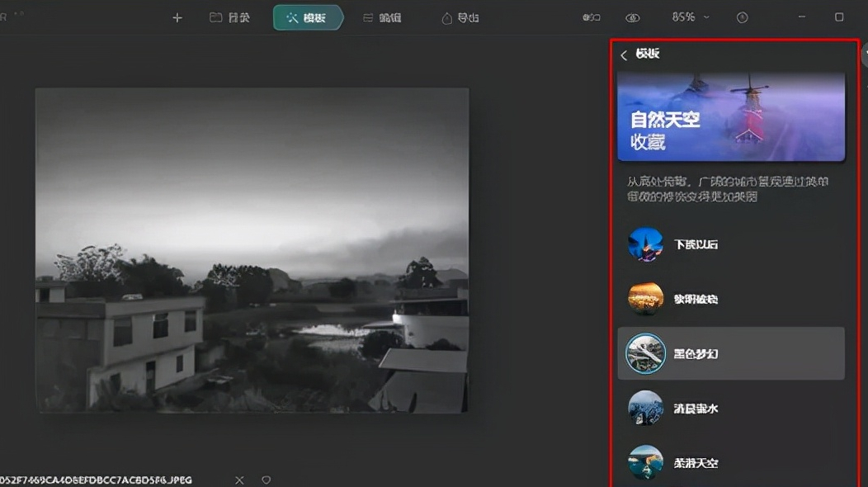Expand the 自然天空 收藏 collection banner
The width and height of the screenshot is (868, 487).
click(731, 116)
